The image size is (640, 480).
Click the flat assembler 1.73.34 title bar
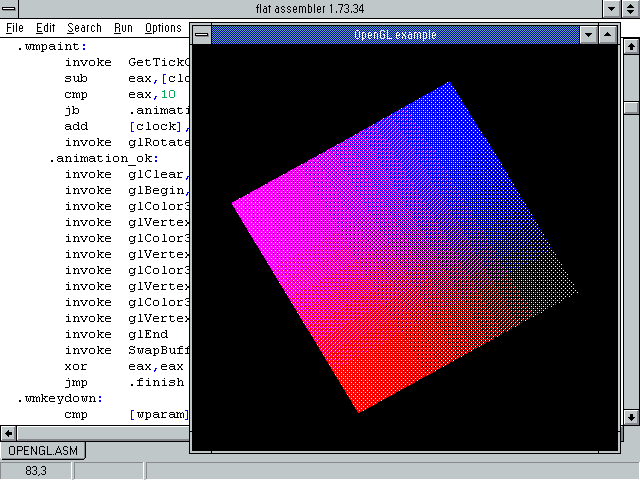[310, 9]
